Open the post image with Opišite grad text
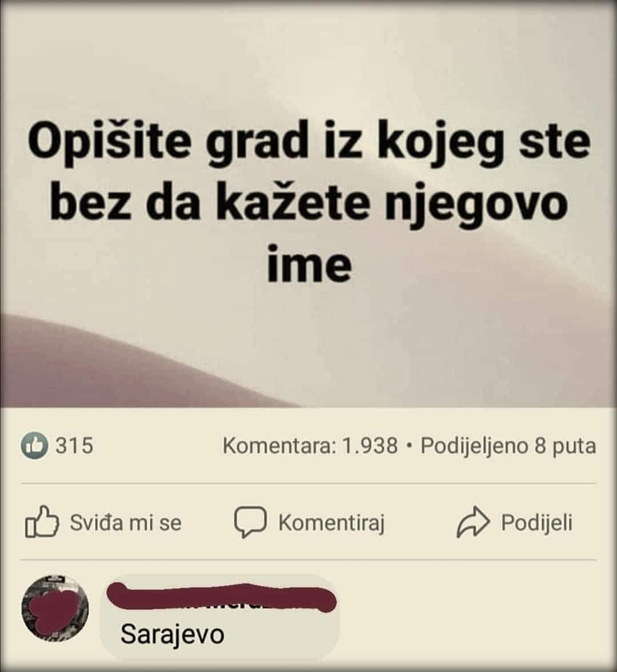 [x=308, y=204]
